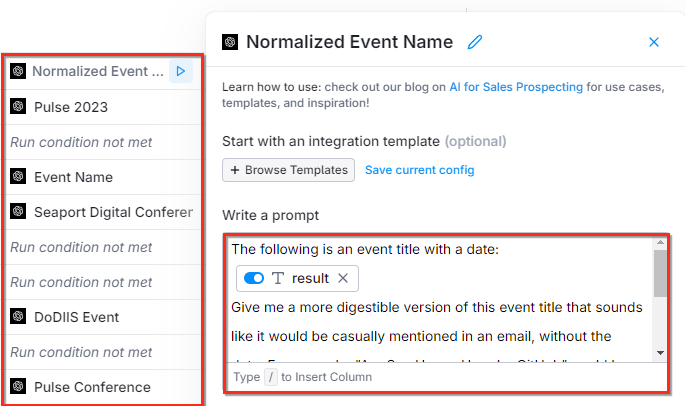The height and width of the screenshot is (406, 685).
Task: Click OpenAI icon in DoDIIS Event cell
Action: (18, 316)
